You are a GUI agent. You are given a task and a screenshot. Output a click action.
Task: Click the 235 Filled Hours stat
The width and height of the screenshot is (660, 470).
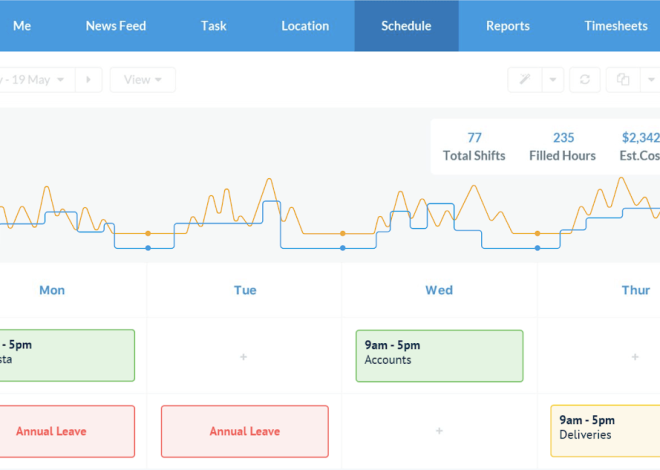(x=562, y=146)
